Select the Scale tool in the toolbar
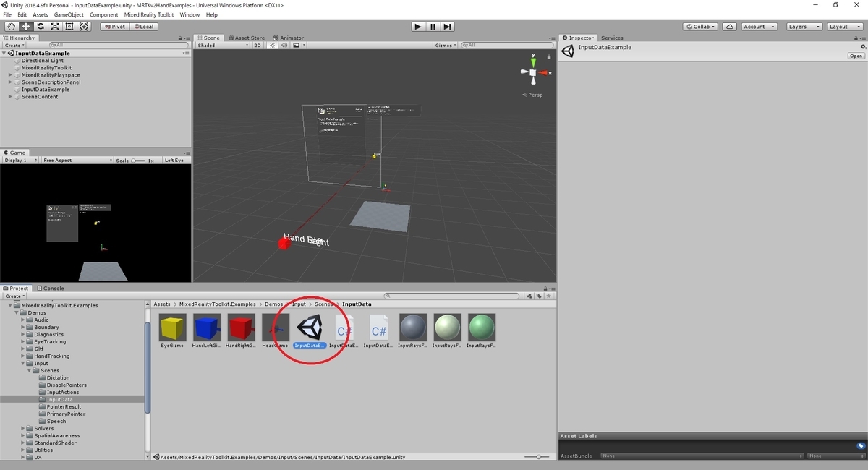 [x=55, y=27]
